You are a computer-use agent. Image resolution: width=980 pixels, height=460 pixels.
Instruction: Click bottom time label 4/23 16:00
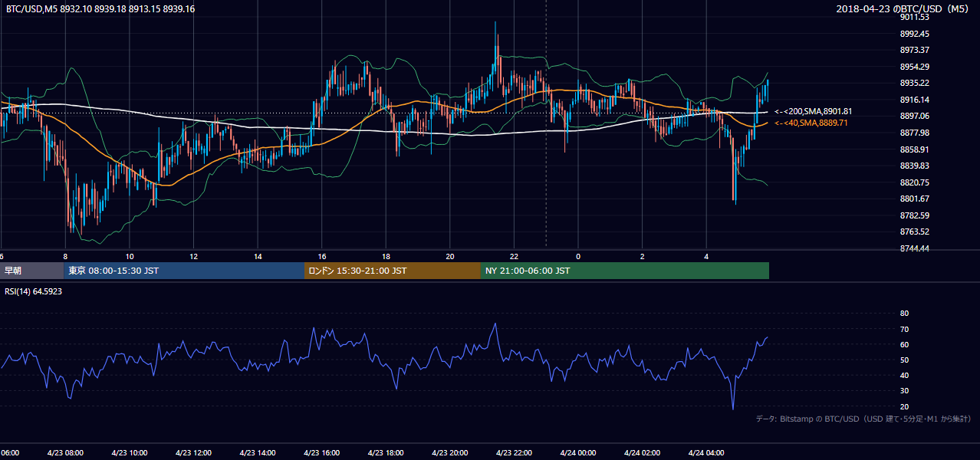coord(321,453)
